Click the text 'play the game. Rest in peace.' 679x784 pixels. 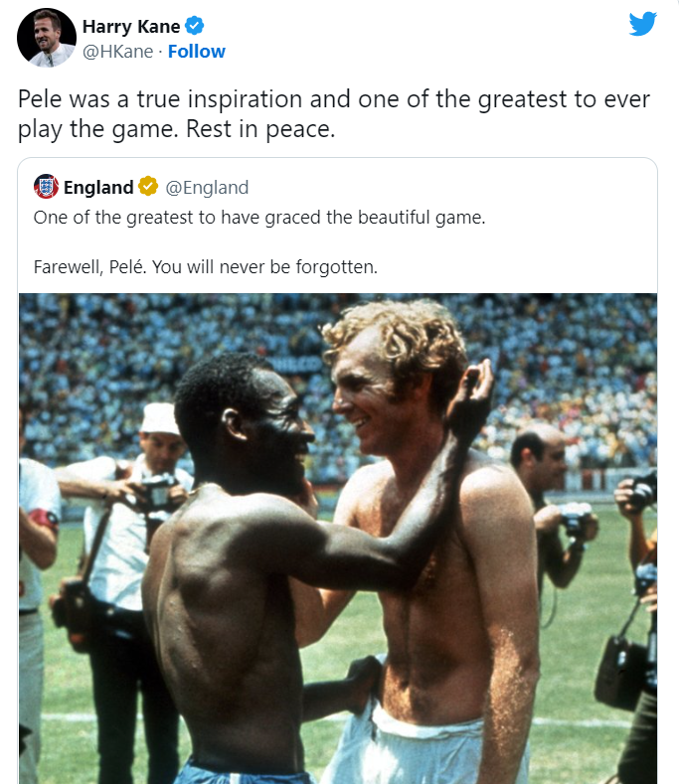(x=176, y=129)
